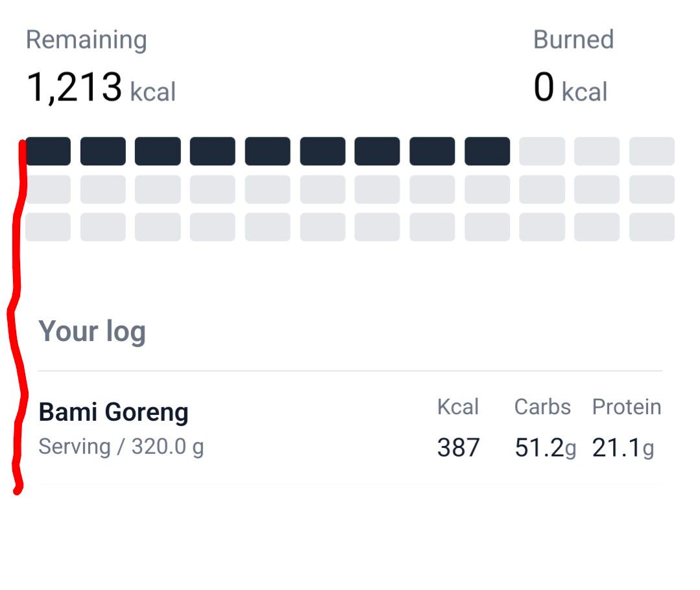Tap the last filled dark calorie block
This screenshot has height=590, width=700.
(x=487, y=151)
